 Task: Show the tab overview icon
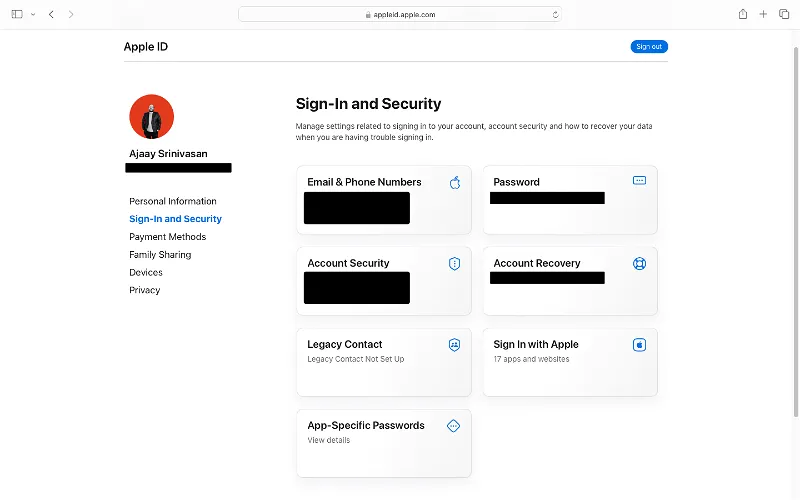(x=784, y=14)
